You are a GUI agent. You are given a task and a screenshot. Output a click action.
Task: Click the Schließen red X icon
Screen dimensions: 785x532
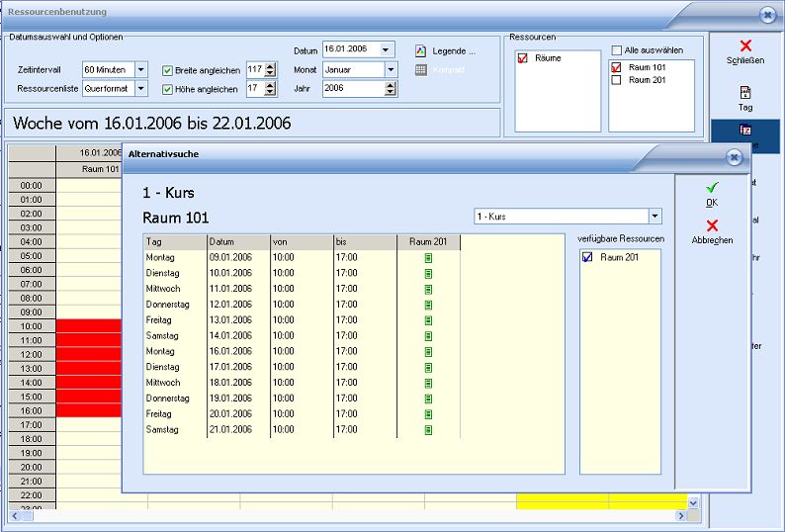click(x=745, y=45)
